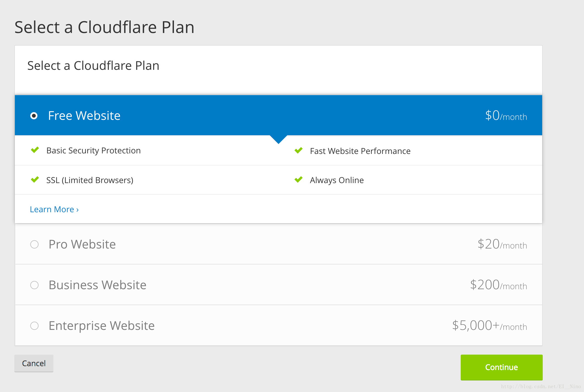Click the Fast Website Performance checkmark icon

pos(299,151)
